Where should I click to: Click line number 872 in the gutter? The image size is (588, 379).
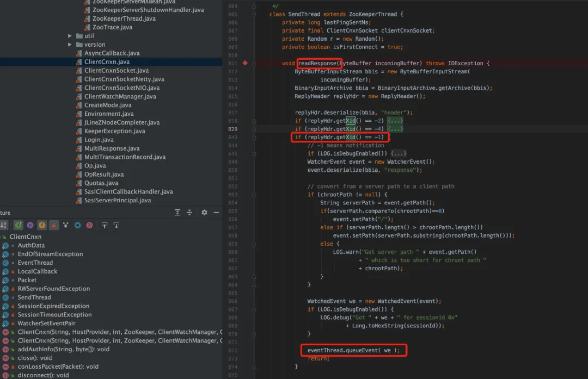[232, 351]
